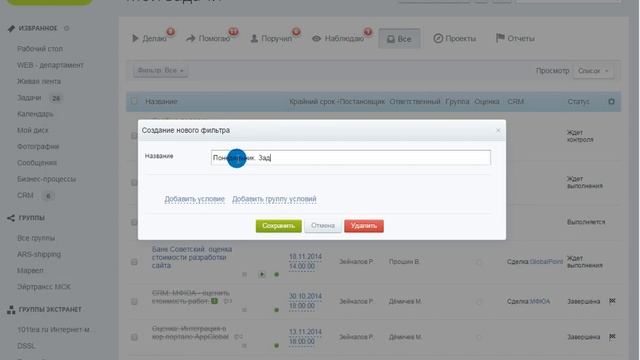Viewport: 640px width, 360px height.
Task: Open the Марвел group
Action: click(30, 271)
